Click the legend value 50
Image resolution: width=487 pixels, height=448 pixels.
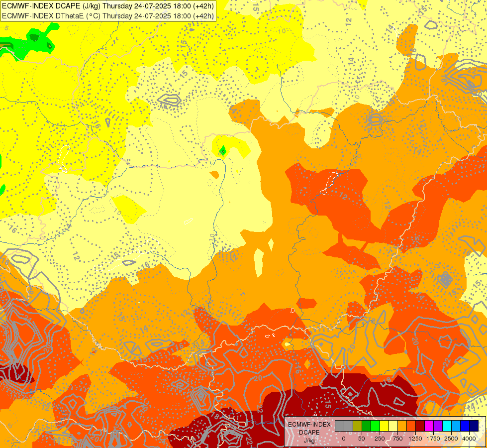[362, 439]
